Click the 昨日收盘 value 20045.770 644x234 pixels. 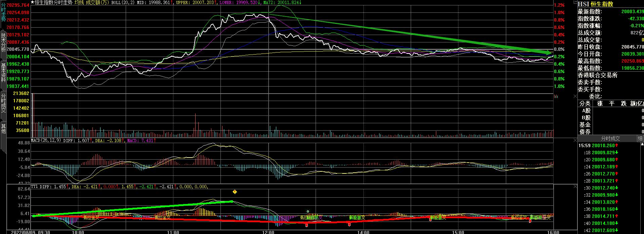[x=633, y=47]
